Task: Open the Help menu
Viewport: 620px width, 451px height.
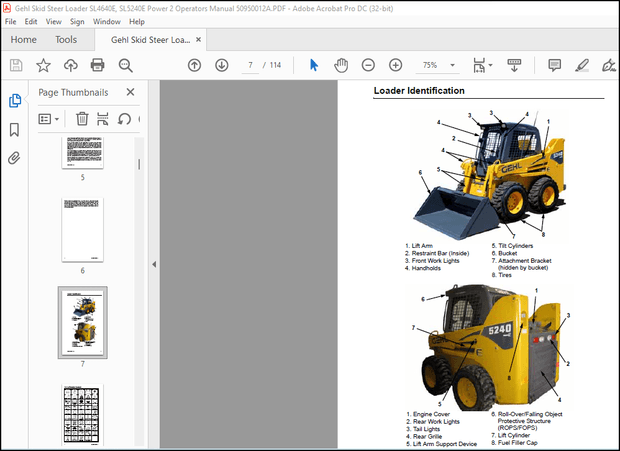Action: pyautogui.click(x=137, y=22)
